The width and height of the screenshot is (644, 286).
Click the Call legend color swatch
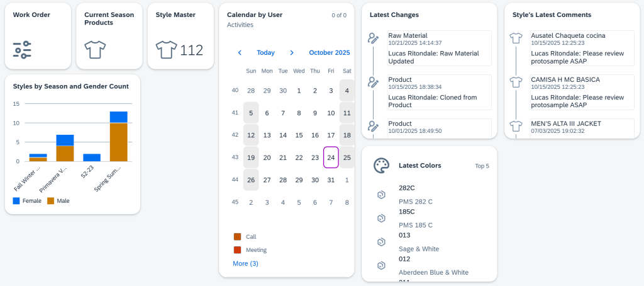(x=237, y=237)
